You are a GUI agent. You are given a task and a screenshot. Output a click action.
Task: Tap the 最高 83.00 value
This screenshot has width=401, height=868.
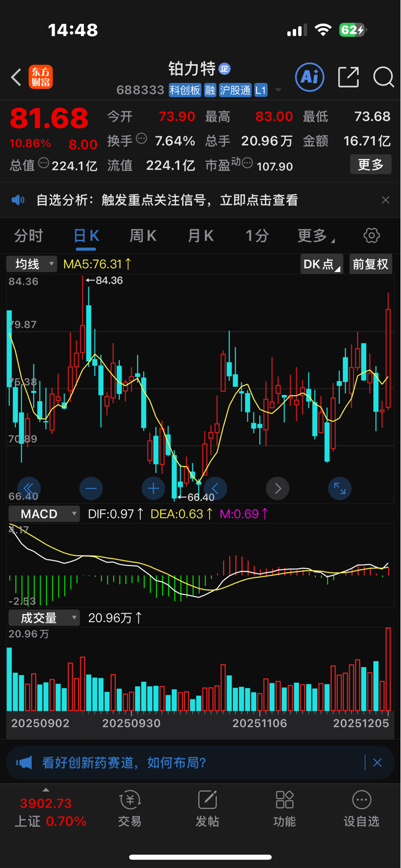click(x=274, y=116)
